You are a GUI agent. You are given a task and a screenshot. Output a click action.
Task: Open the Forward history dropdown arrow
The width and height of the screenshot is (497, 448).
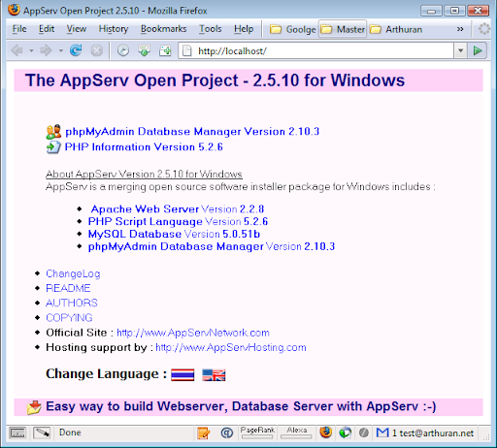click(x=60, y=50)
